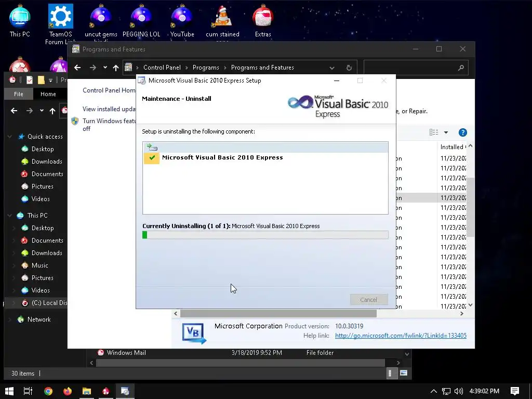
Task: Expand Music under This PC
Action: [14, 265]
